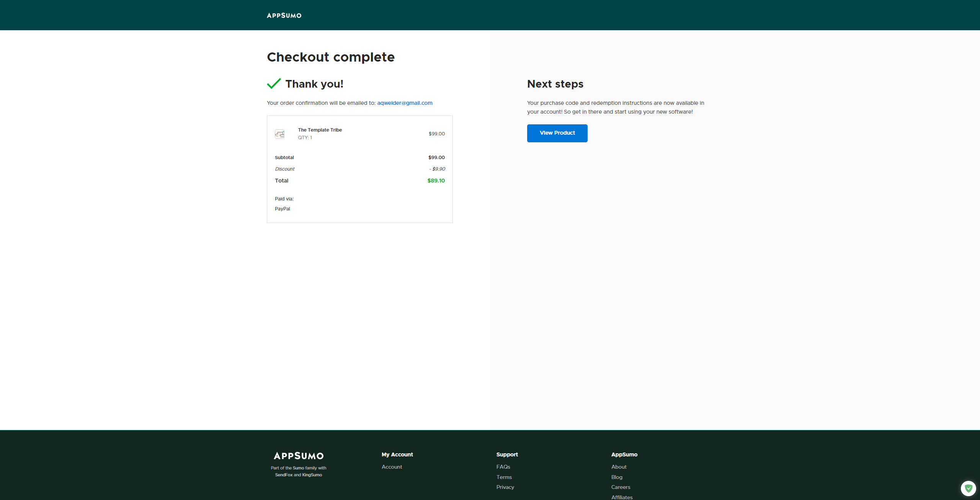This screenshot has height=500, width=980.
Task: Open the Blog footer link
Action: [x=617, y=477]
